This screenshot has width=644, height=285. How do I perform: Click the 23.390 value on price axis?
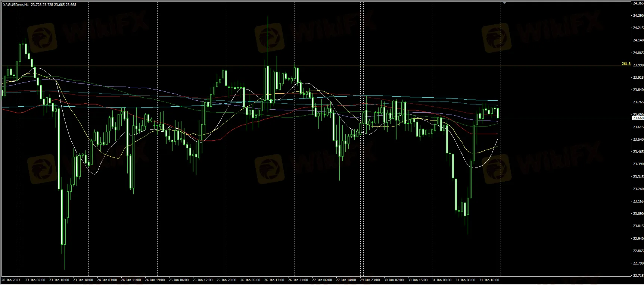pos(638,164)
